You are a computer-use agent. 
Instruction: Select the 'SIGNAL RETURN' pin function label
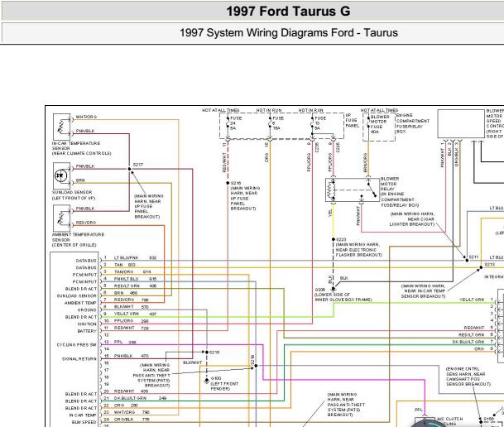point(79,359)
